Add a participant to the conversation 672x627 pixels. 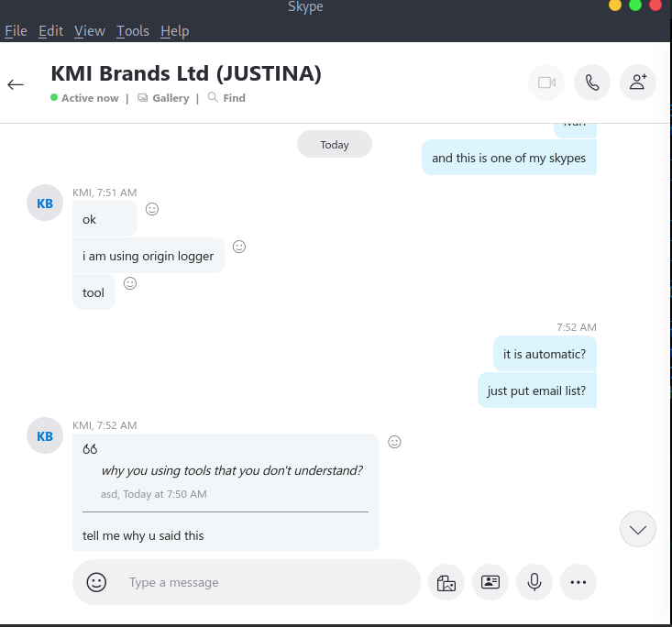638,82
